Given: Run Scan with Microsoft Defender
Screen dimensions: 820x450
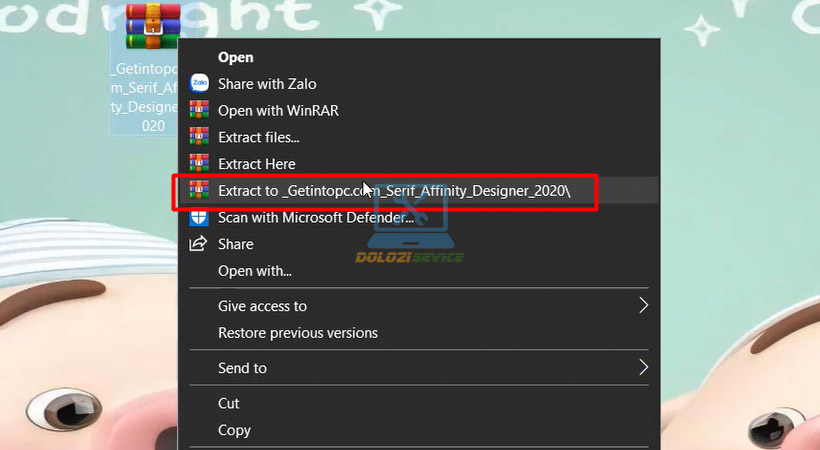Looking at the screenshot, I should click(x=316, y=217).
